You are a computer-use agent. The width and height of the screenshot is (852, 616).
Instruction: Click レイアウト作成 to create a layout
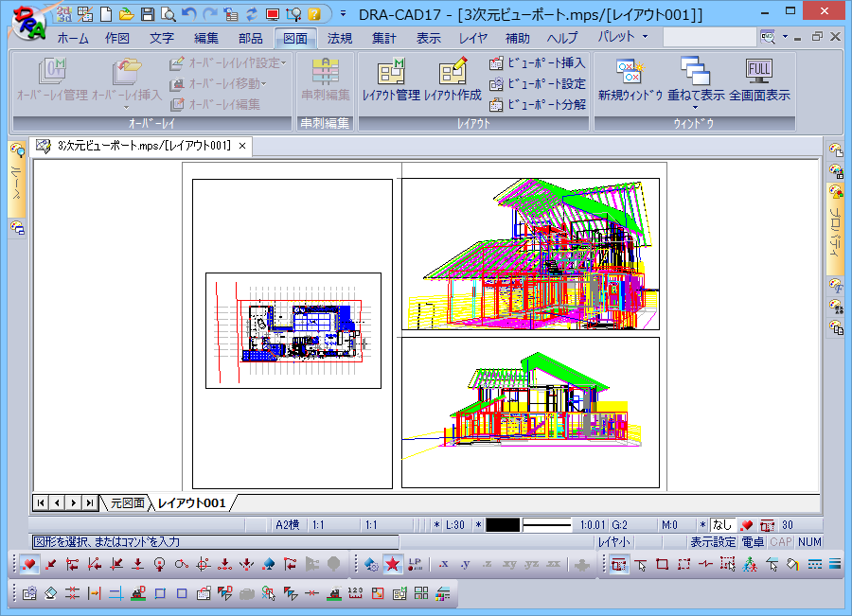[x=453, y=79]
